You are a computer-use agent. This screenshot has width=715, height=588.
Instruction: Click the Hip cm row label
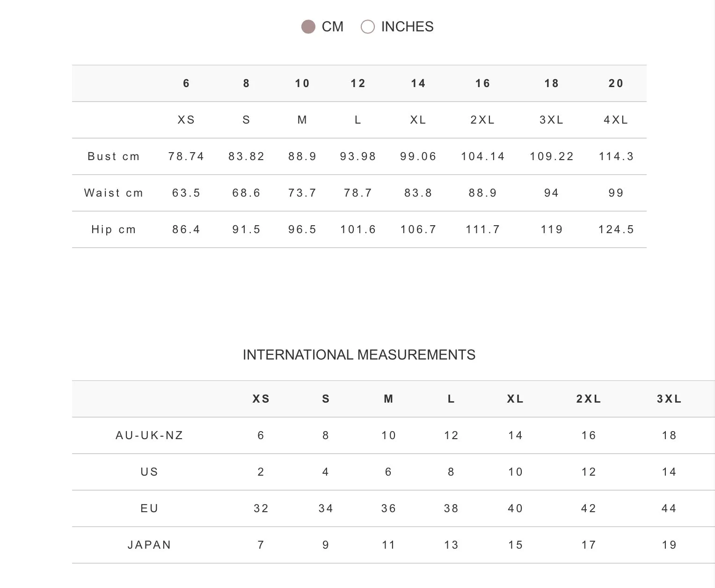coord(114,229)
